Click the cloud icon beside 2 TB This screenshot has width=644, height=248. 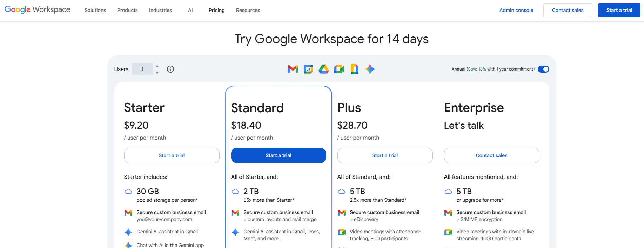[x=235, y=191]
